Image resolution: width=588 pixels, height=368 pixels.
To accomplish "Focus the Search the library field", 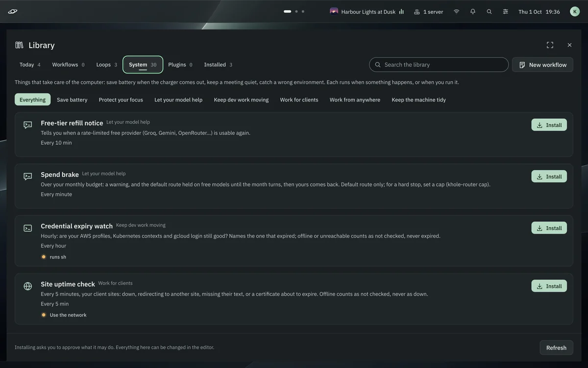I will [439, 64].
